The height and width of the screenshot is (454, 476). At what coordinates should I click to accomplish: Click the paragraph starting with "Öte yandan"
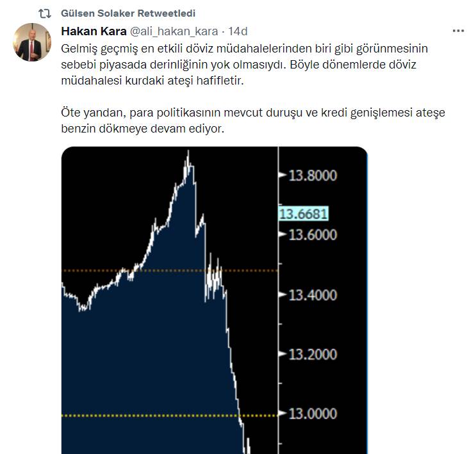click(x=252, y=120)
